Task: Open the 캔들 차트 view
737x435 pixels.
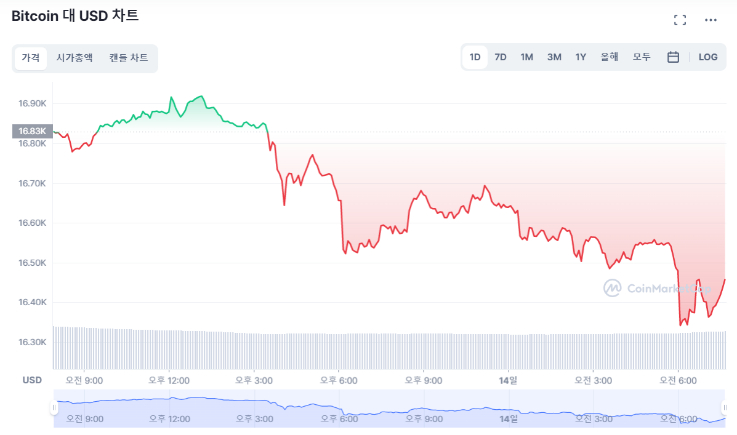Action: (129, 58)
